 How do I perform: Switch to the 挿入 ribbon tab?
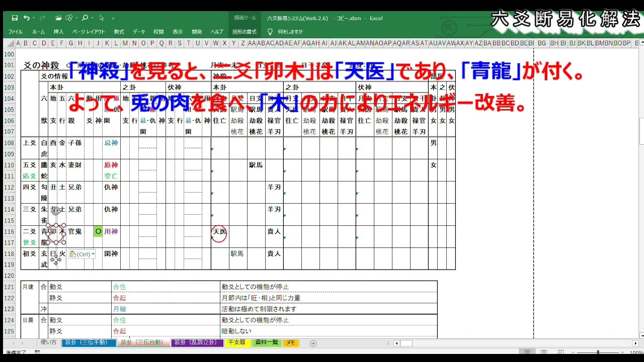coord(58,32)
